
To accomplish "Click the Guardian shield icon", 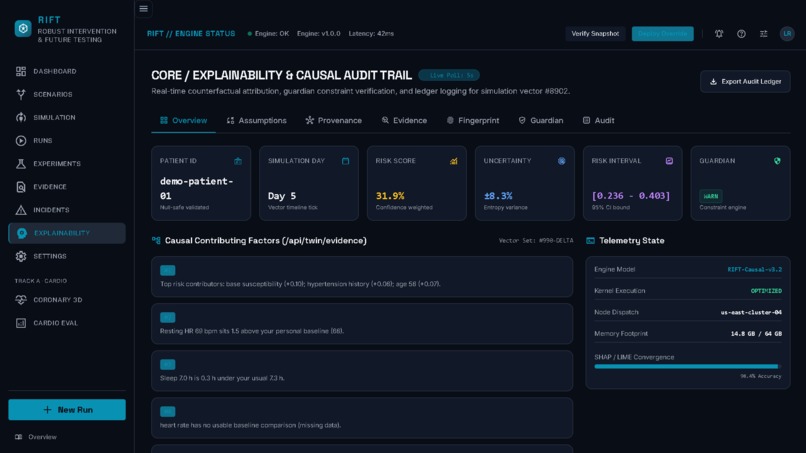I will click(x=777, y=161).
